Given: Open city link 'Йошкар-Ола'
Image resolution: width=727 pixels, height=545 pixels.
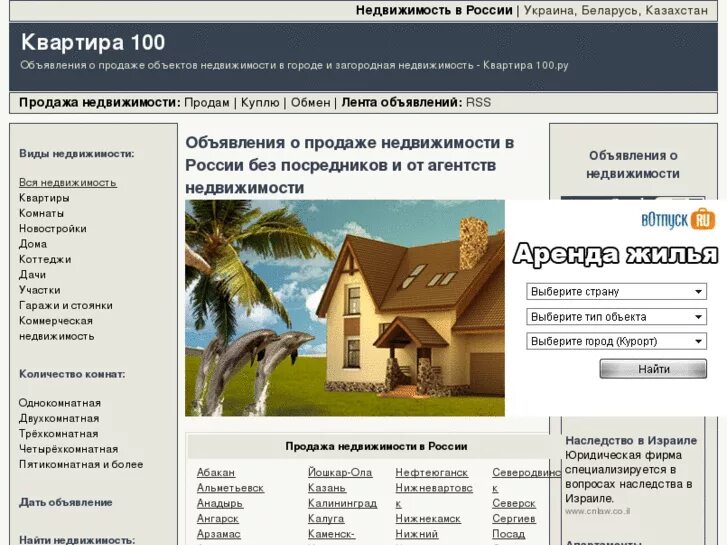Looking at the screenshot, I should (x=340, y=473).
